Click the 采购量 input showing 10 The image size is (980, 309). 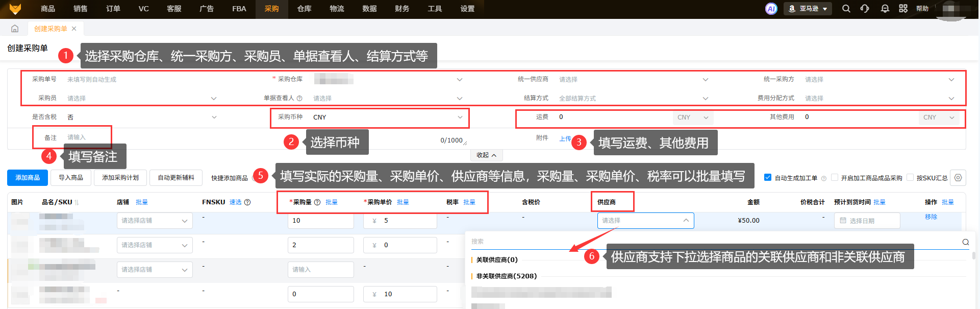(x=321, y=221)
